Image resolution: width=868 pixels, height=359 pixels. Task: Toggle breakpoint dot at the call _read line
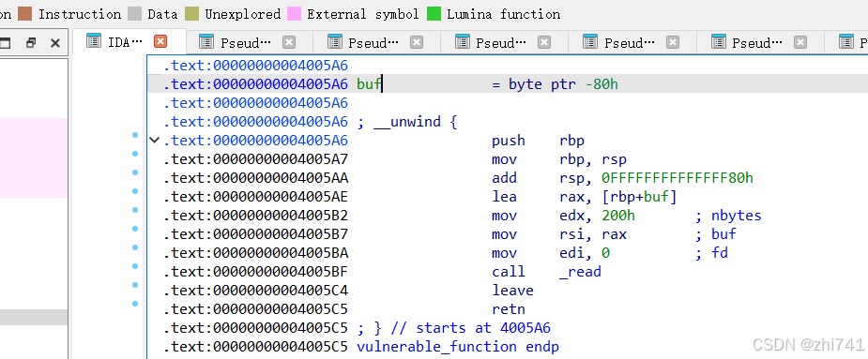tap(134, 266)
